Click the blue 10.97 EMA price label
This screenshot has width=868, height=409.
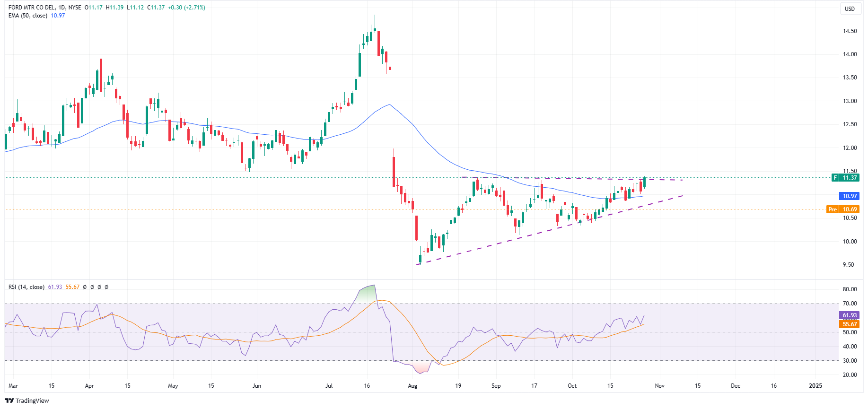850,196
